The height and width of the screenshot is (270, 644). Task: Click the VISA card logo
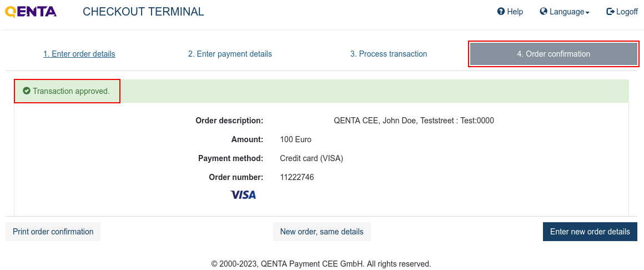(x=243, y=195)
